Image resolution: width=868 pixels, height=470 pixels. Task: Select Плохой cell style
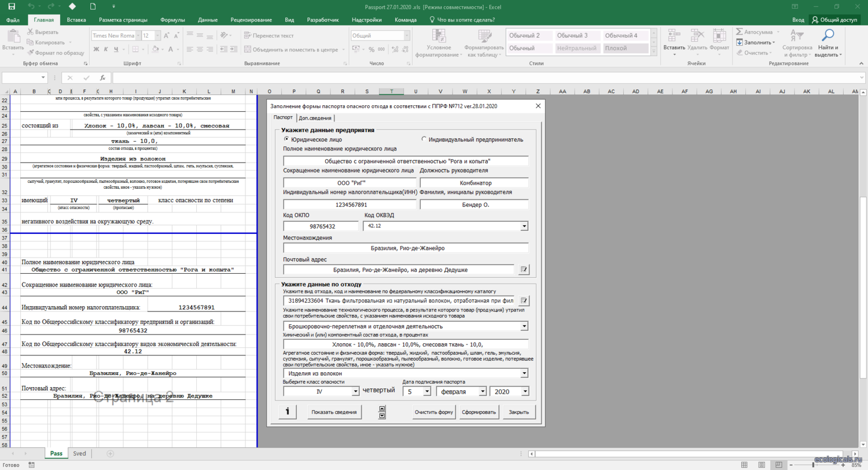point(625,48)
